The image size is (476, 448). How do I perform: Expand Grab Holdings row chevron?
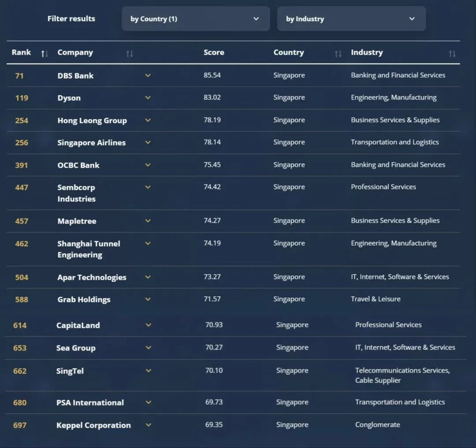tap(148, 299)
